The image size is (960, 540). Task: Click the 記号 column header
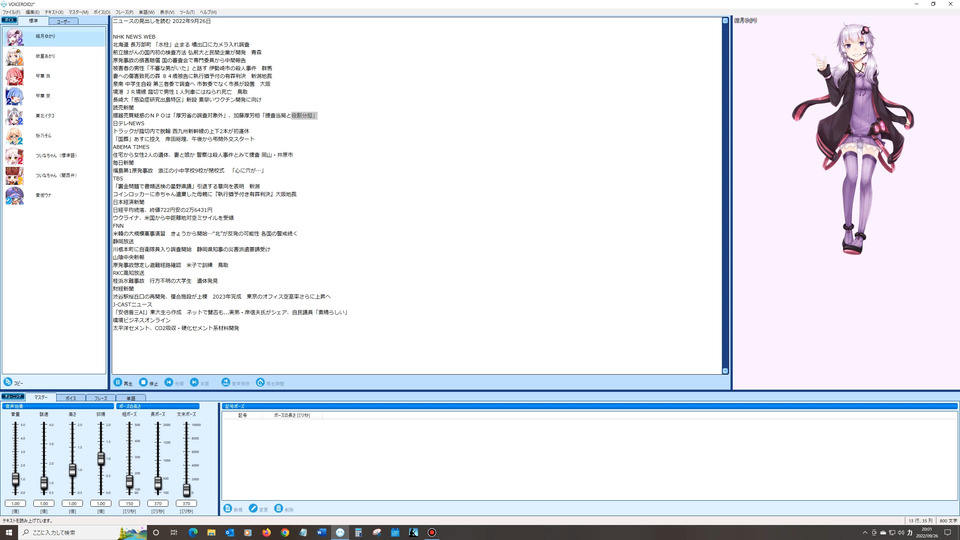243,415
